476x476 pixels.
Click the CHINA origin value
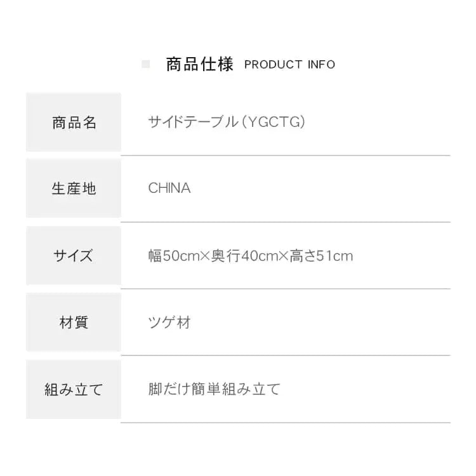pyautogui.click(x=169, y=188)
